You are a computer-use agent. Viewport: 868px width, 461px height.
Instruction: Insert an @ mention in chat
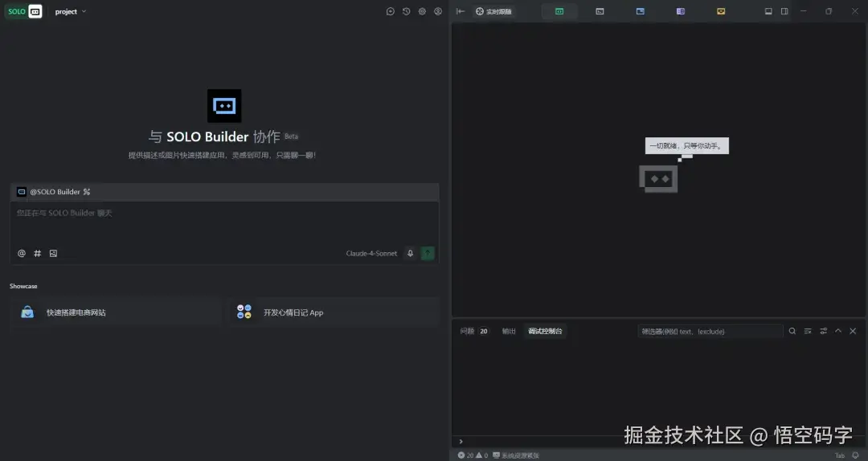point(22,254)
